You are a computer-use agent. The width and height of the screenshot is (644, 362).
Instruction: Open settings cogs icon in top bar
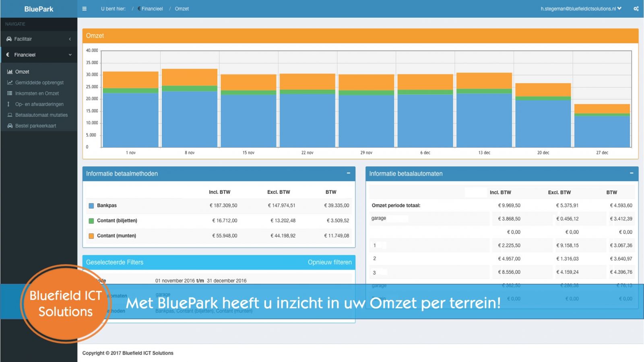636,9
